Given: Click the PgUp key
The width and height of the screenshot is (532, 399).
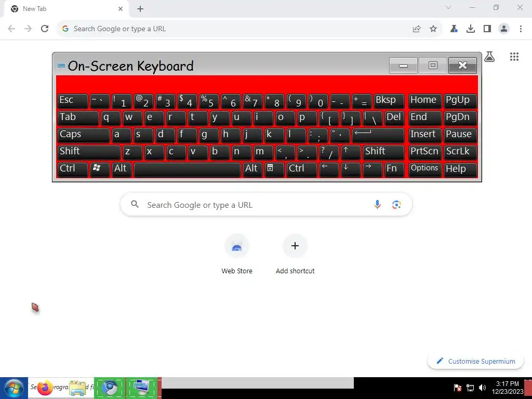Looking at the screenshot, I should 460,101.
